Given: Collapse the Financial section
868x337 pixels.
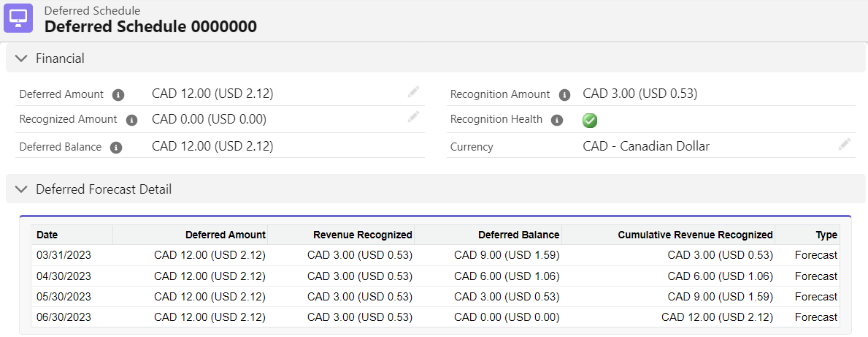Looking at the screenshot, I should (x=22, y=58).
